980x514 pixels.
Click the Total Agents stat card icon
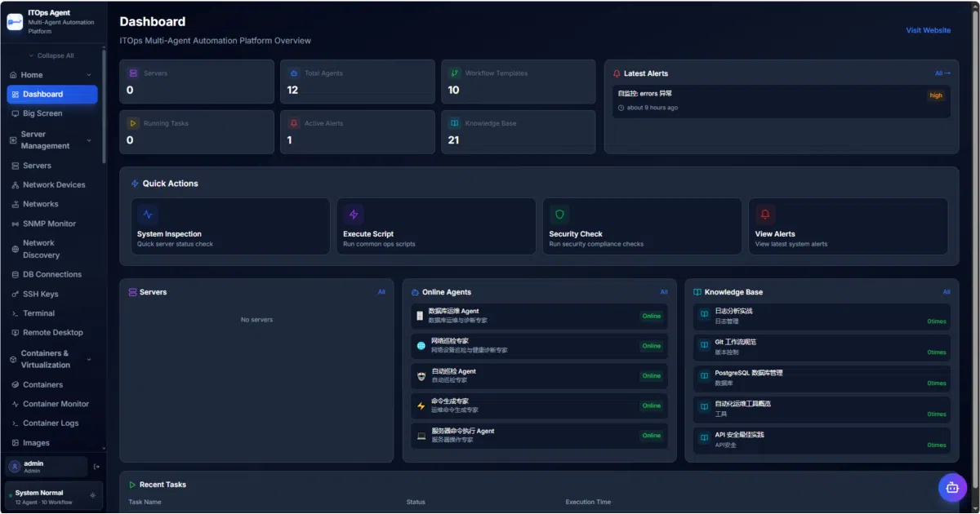pos(294,73)
